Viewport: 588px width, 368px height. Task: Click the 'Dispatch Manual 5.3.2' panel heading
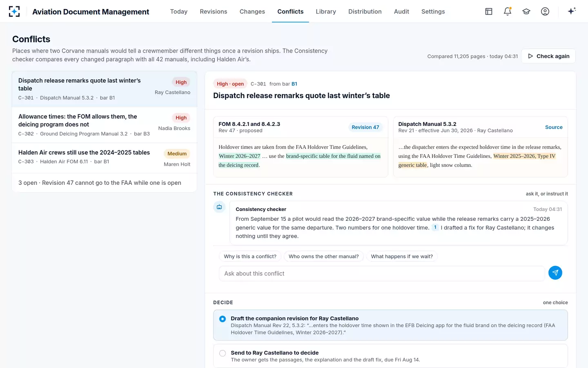[427, 124]
